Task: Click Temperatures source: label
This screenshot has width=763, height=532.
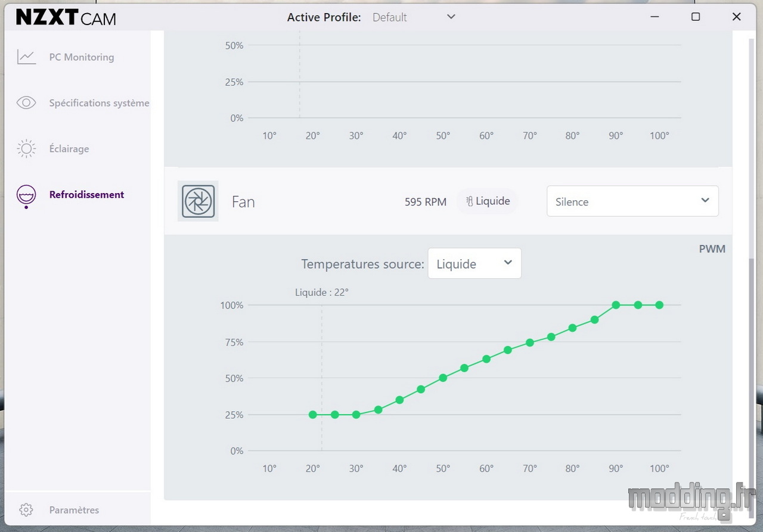Action: tap(362, 264)
